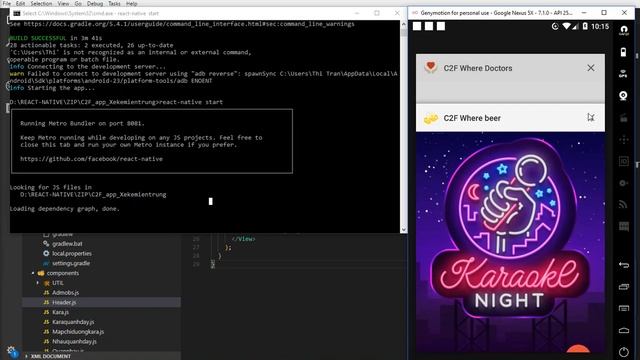The width and height of the screenshot is (640, 360).
Task: Click the Power button in Genymotion sidebar
Action: tap(624, 351)
